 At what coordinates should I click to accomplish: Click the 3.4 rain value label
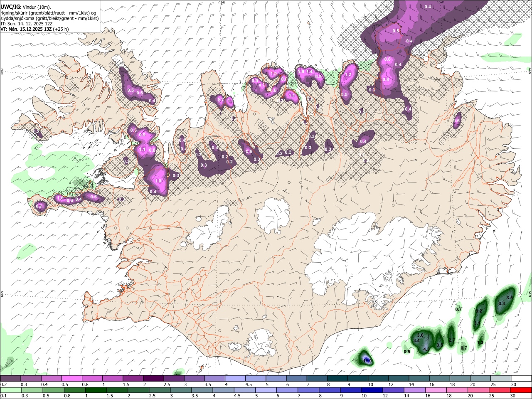[416, 340]
